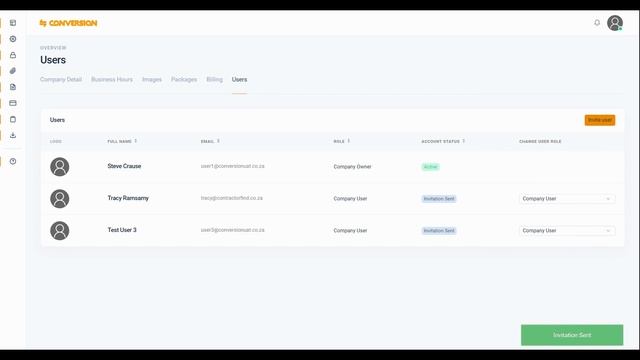
Task: Sort by Account Status column arrow
Action: coord(464,141)
